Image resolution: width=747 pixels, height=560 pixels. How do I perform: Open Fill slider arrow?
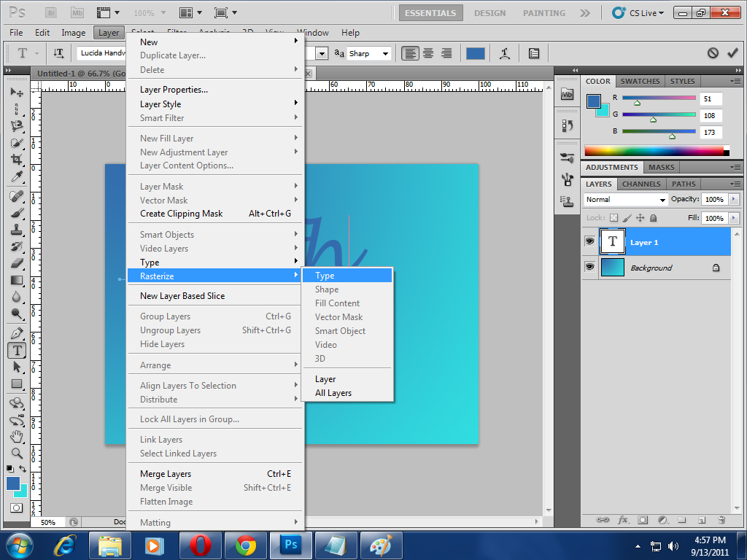tap(734, 218)
